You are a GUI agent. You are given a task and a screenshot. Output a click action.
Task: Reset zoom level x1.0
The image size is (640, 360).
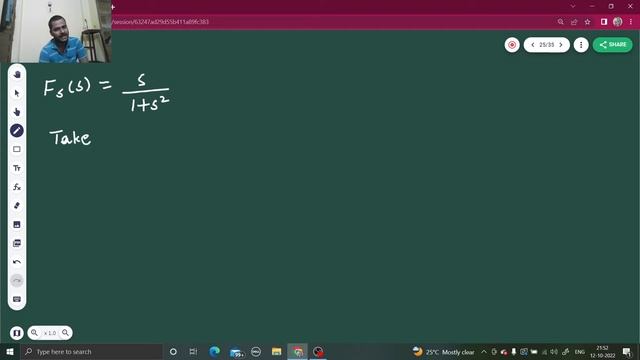[x=50, y=333]
